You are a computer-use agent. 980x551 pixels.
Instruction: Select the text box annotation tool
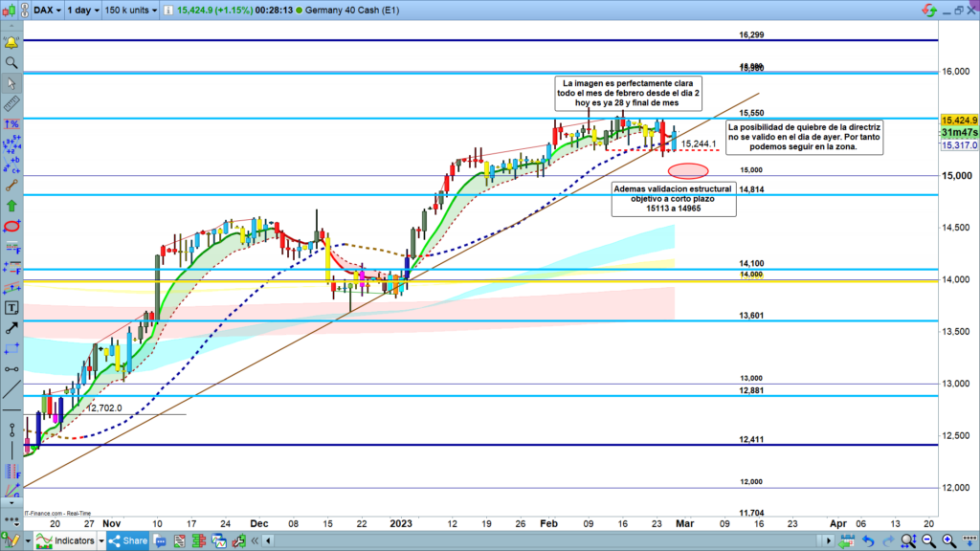11,308
